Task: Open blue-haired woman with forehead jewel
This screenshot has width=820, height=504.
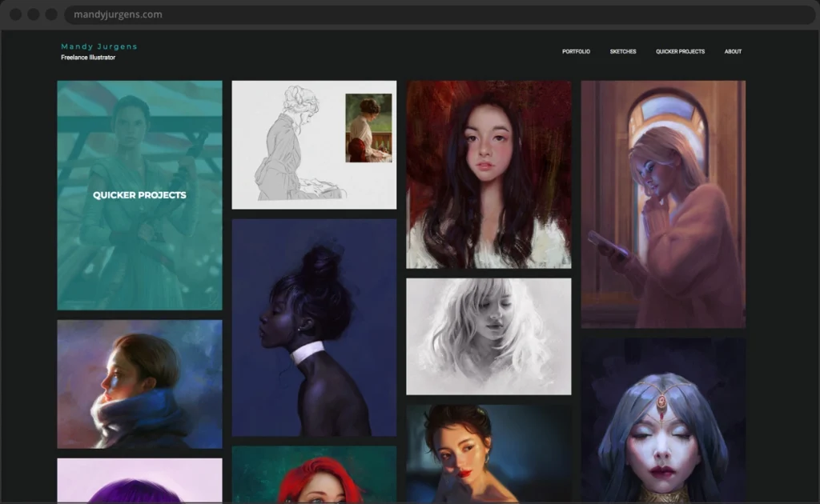Action: [x=663, y=420]
